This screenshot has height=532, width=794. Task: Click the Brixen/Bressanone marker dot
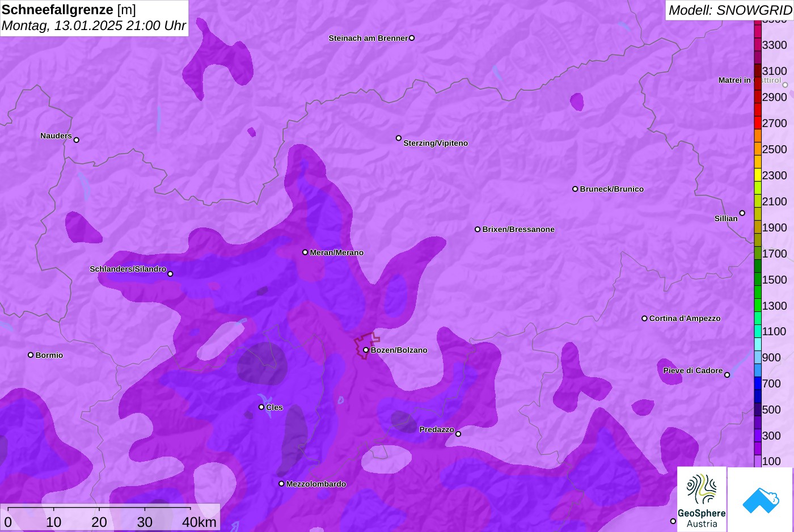click(x=478, y=229)
